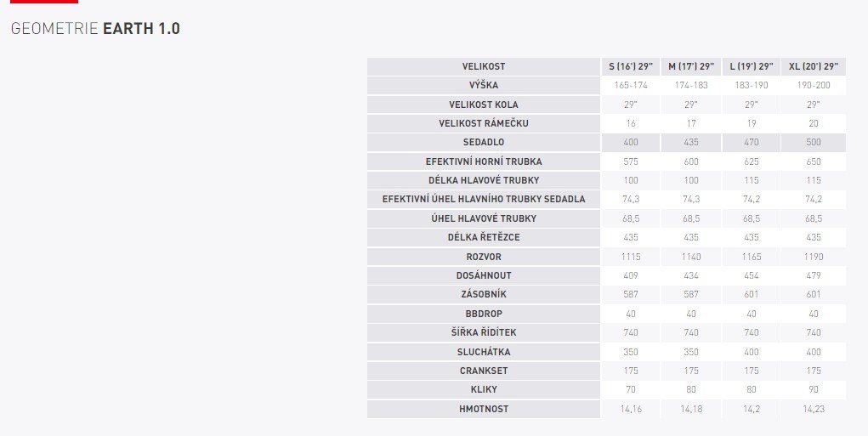This screenshot has width=868, height=436.
Task: Select the CRANKSET row label
Action: 483,371
